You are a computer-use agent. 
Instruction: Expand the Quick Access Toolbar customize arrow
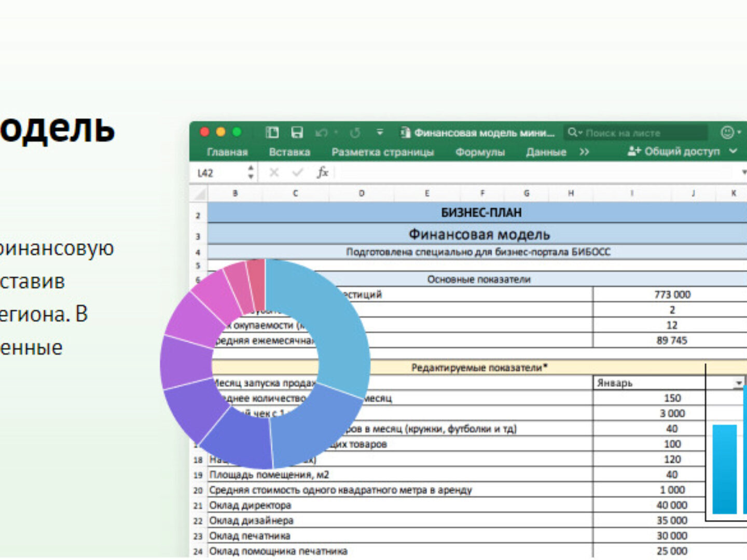pos(380,133)
